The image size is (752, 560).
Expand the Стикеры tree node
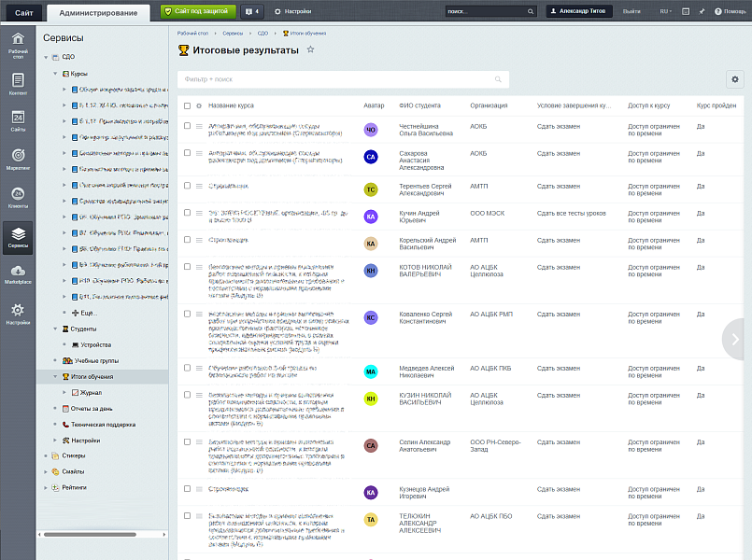(47, 455)
